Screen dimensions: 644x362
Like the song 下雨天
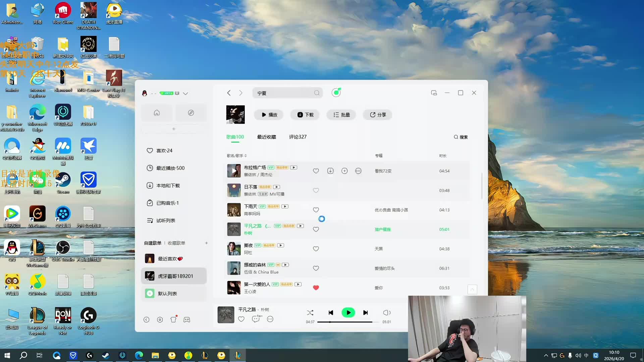tap(316, 210)
